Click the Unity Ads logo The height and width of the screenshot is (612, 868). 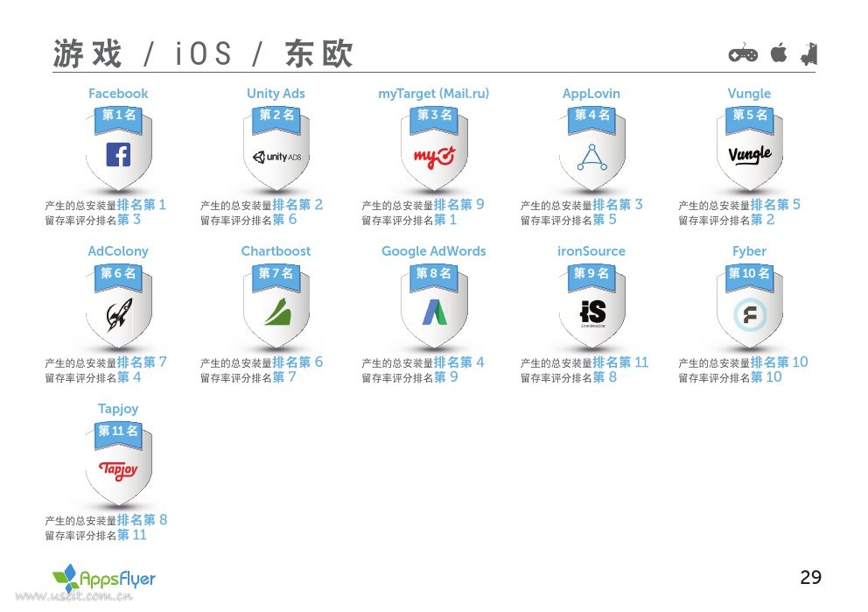pos(276,157)
